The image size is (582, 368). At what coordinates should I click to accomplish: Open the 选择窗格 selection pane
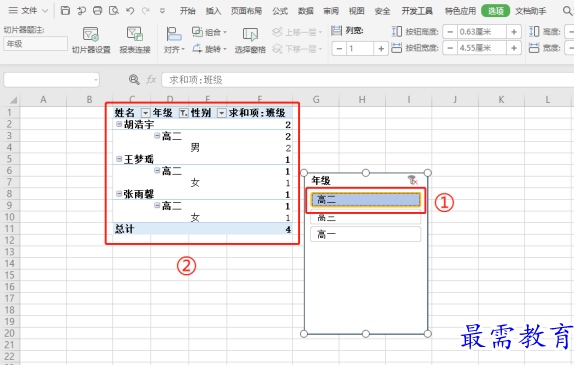click(x=250, y=40)
